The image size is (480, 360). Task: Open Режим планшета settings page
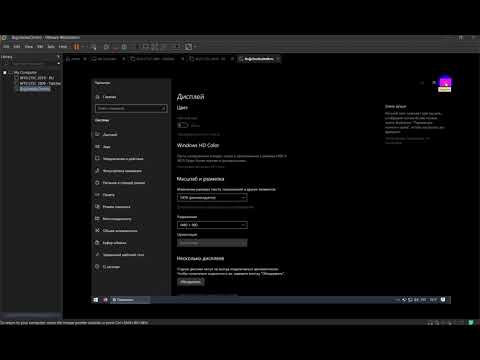[x=131, y=207]
